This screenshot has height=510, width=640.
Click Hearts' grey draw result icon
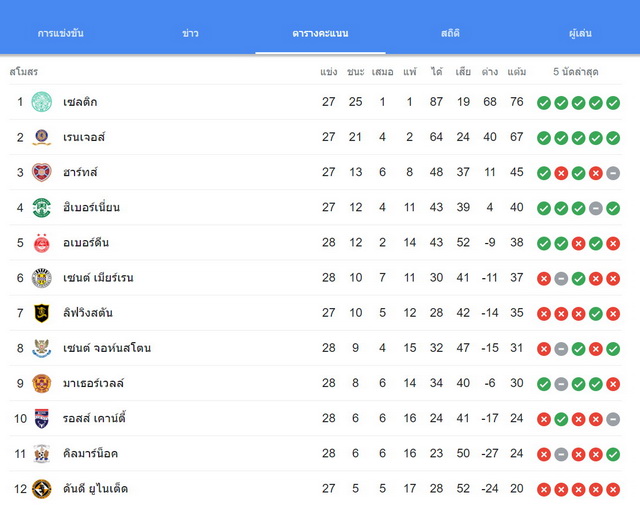(613, 173)
